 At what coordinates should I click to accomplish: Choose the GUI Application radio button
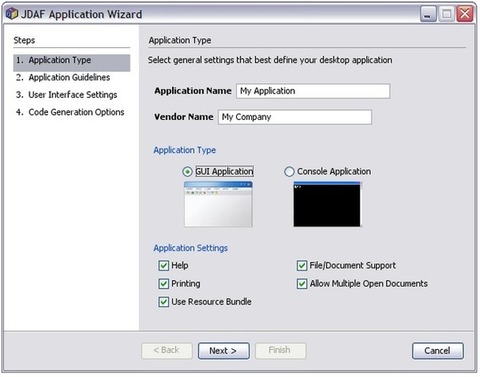point(187,172)
